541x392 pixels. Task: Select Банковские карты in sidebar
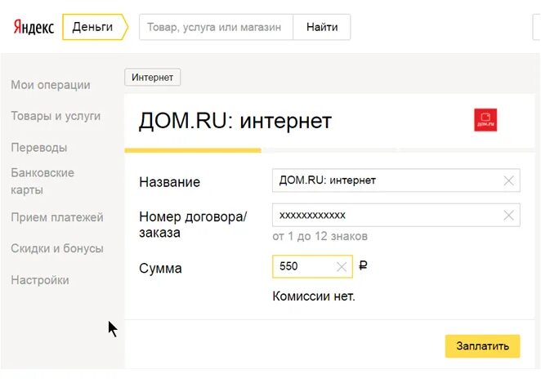pyautogui.click(x=42, y=181)
